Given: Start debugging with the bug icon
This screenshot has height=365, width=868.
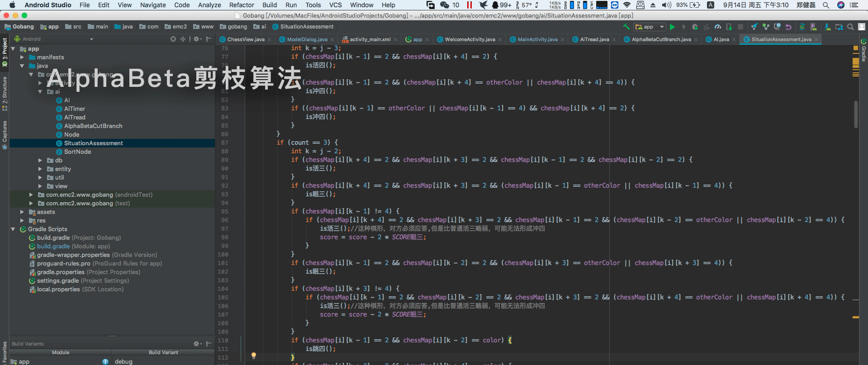Looking at the screenshot, I should coord(695,27).
